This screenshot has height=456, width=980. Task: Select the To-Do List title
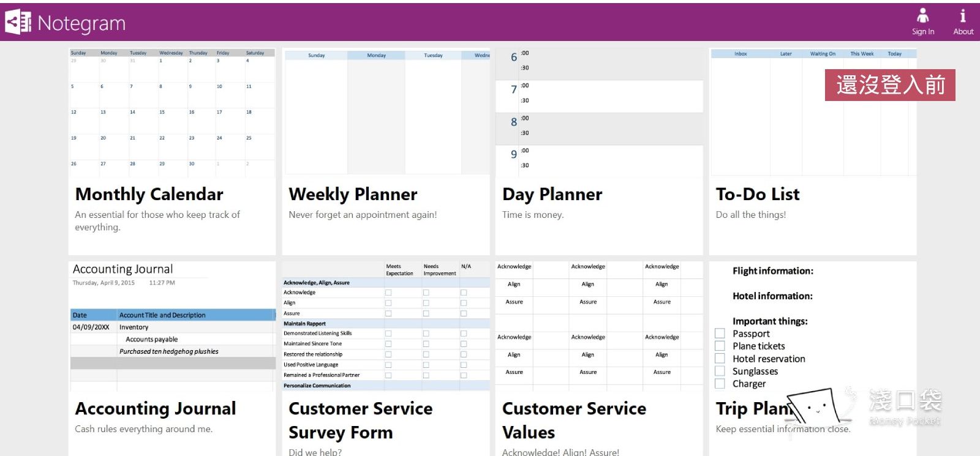(x=758, y=194)
